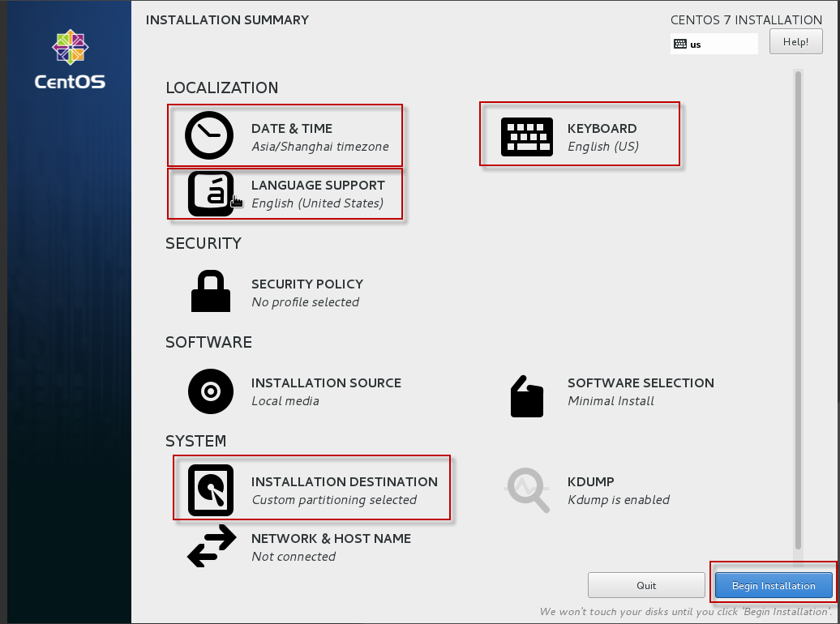Open INSTALLATION SOURCE label

click(326, 383)
